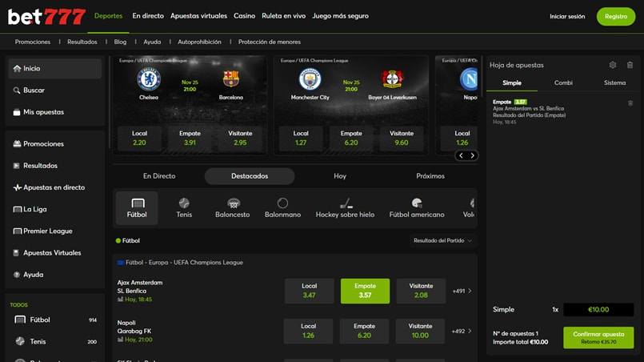Image resolution: width=644 pixels, height=362 pixels.
Task: Click the Chelsea club crest
Action: (x=149, y=79)
